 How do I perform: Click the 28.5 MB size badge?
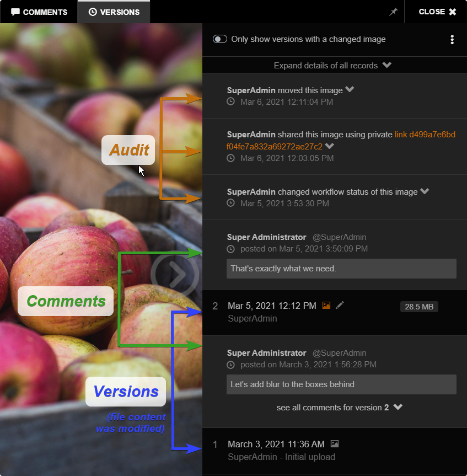418,307
